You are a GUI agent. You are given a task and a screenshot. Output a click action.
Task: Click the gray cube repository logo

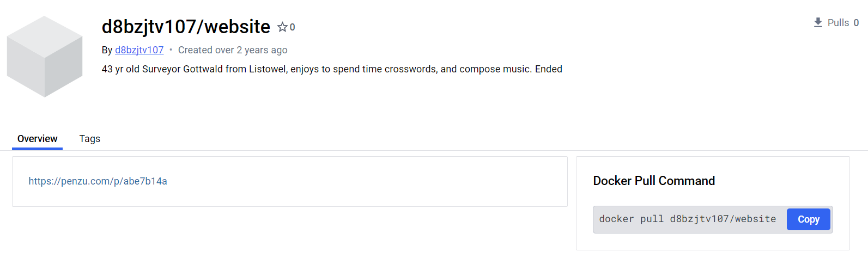[x=45, y=56]
